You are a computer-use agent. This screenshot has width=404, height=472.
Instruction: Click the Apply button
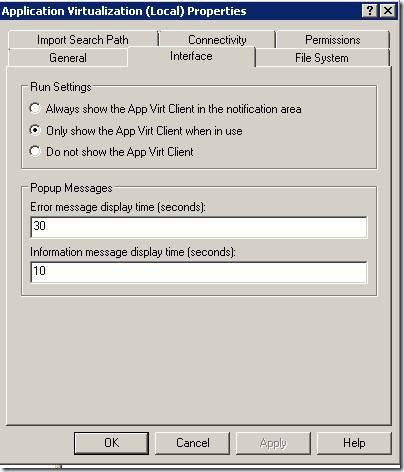pos(273,443)
